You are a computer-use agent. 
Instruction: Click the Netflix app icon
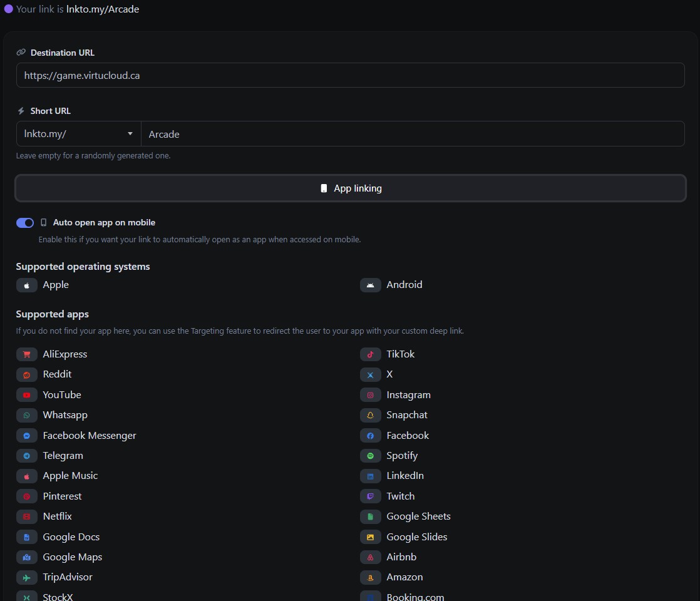(26, 516)
